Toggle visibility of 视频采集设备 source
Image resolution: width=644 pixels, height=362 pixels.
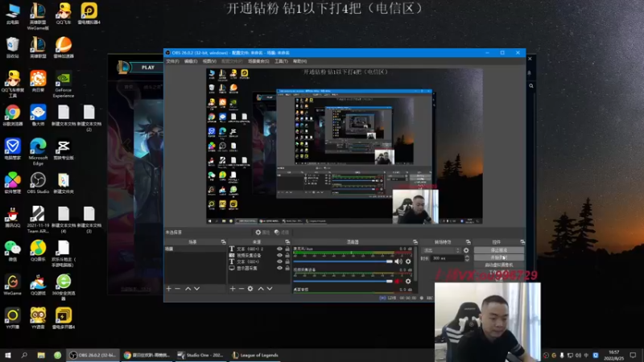pos(279,255)
